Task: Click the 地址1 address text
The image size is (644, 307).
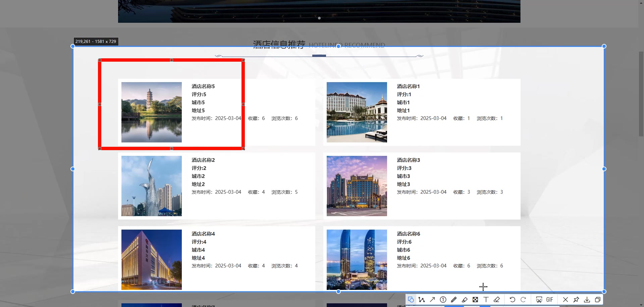Action: tap(404, 111)
